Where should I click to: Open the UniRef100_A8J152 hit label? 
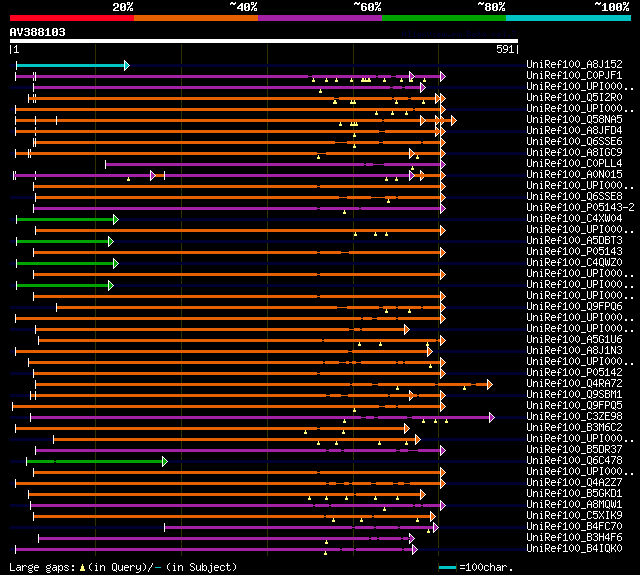click(574, 64)
